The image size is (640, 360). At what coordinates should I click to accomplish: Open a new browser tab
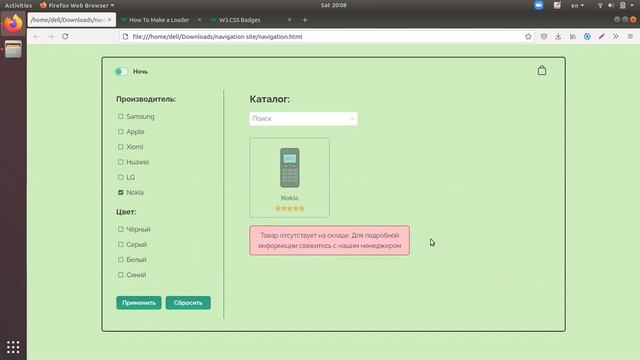pyautogui.click(x=304, y=20)
